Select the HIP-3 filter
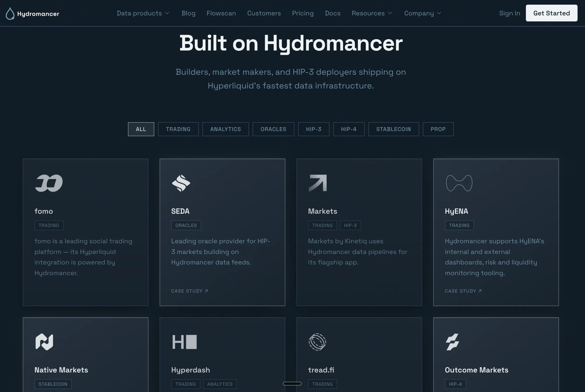The width and height of the screenshot is (585, 392). (x=314, y=129)
